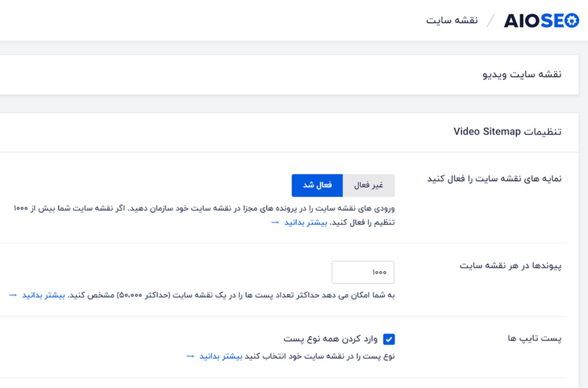Open the 'نقشه سایت ویدیو' section header

pos(522,74)
